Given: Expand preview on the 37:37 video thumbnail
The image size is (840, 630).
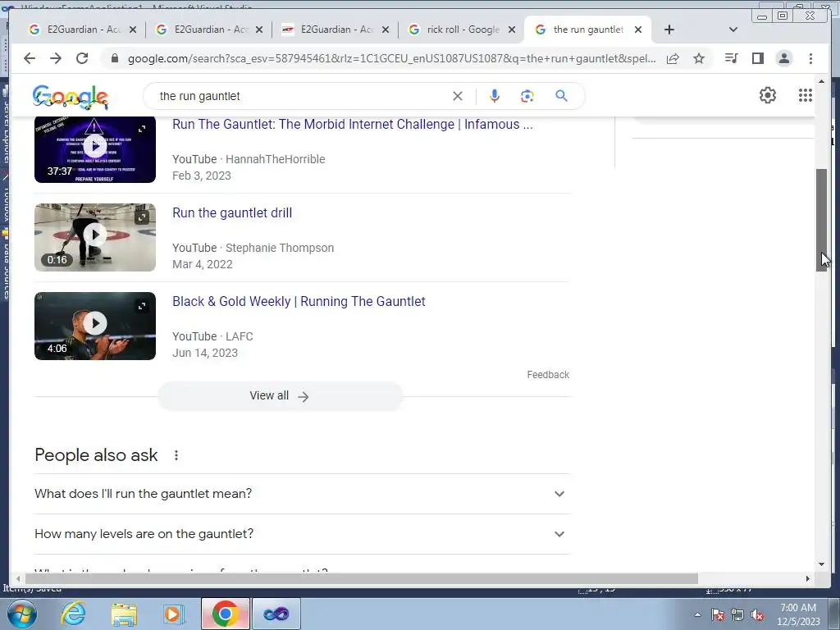Looking at the screenshot, I should tap(142, 129).
